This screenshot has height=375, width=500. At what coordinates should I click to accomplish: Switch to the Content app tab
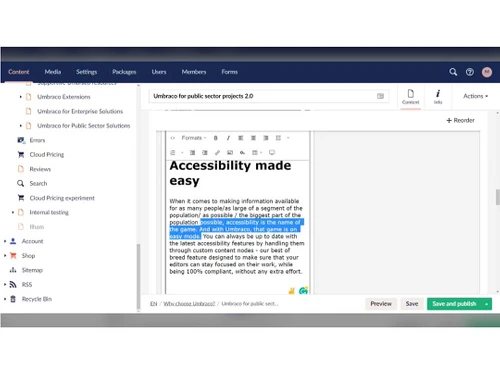411,97
